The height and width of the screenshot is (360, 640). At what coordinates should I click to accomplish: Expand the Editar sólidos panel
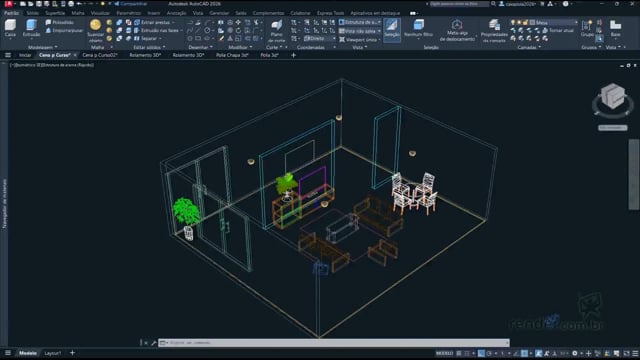[149, 47]
